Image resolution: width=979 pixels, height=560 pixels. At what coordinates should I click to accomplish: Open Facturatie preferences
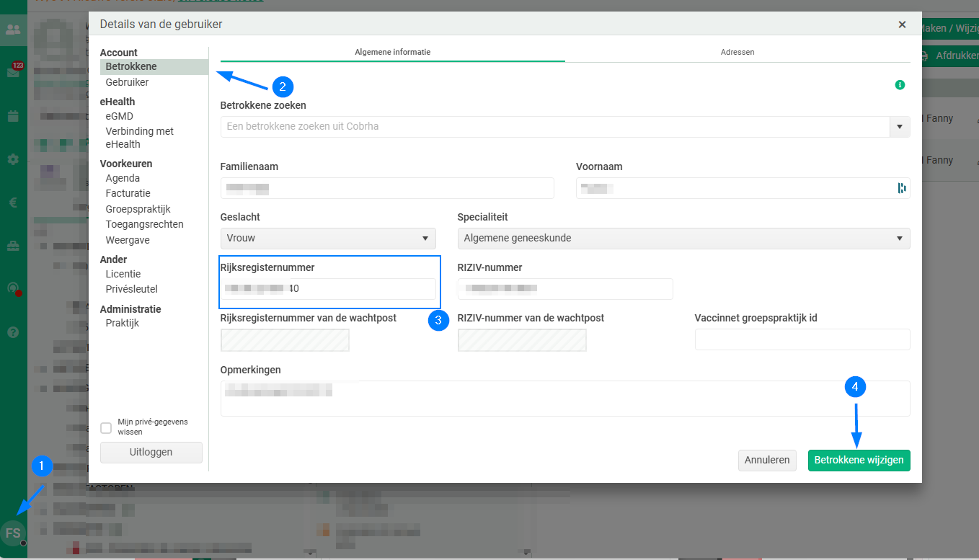click(128, 193)
